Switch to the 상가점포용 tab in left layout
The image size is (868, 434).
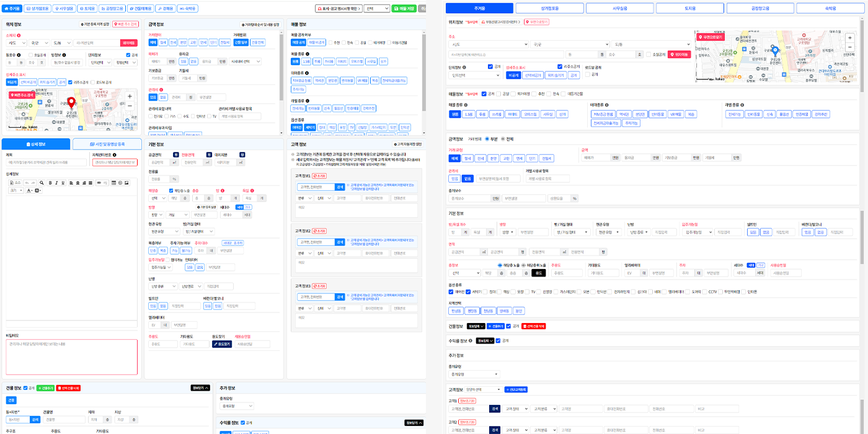point(37,9)
